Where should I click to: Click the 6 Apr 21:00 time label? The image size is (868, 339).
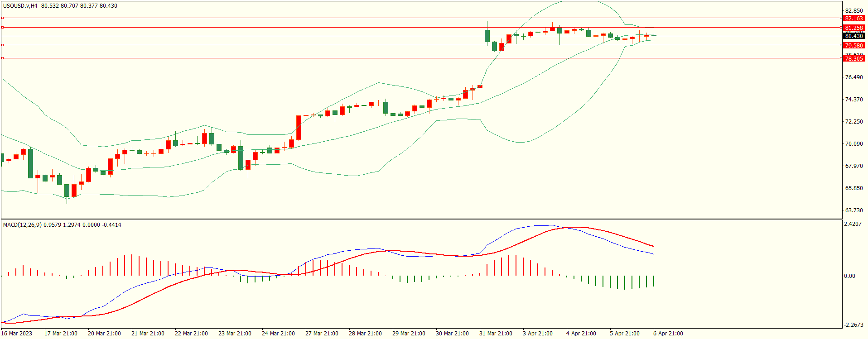(x=668, y=334)
